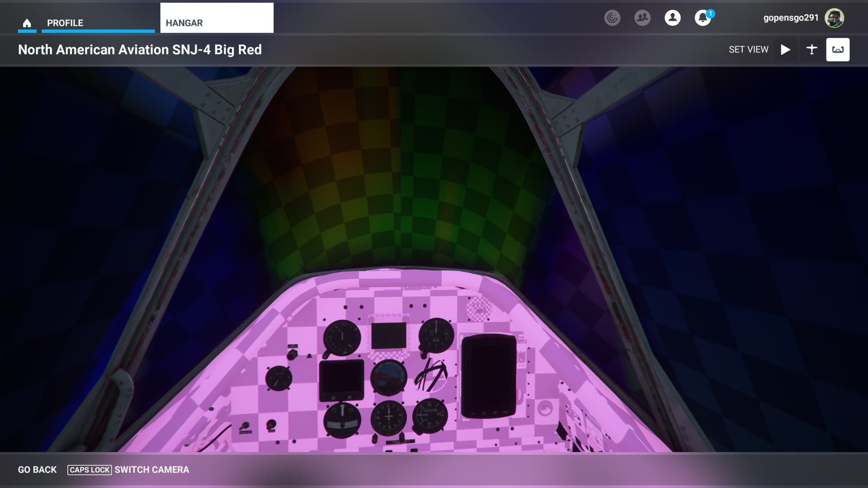Open the radar activity icon
This screenshot has width=868, height=488.
pos(612,18)
